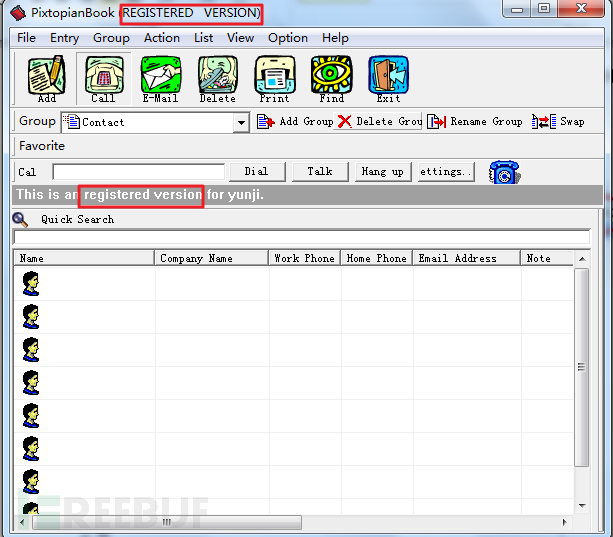Screen dimensions: 613x537
Task: Click the Call number input field
Action: (x=139, y=172)
